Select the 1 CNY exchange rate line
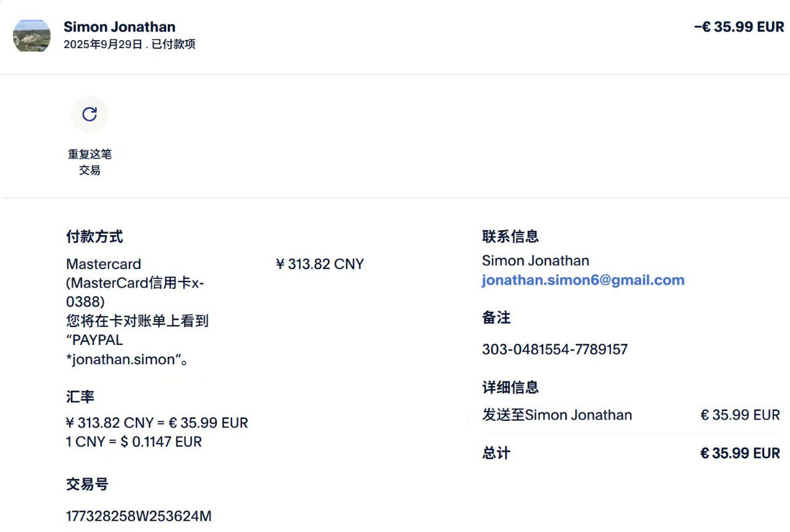 134,442
